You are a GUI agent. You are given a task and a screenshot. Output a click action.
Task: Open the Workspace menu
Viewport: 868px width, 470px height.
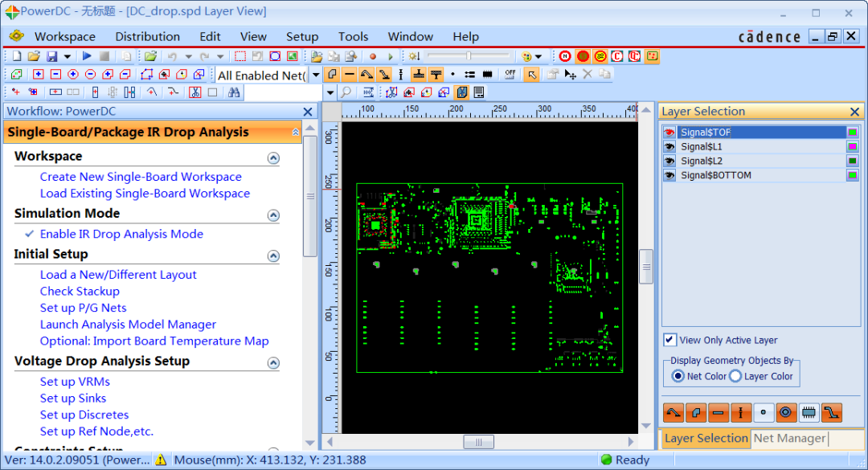65,36
